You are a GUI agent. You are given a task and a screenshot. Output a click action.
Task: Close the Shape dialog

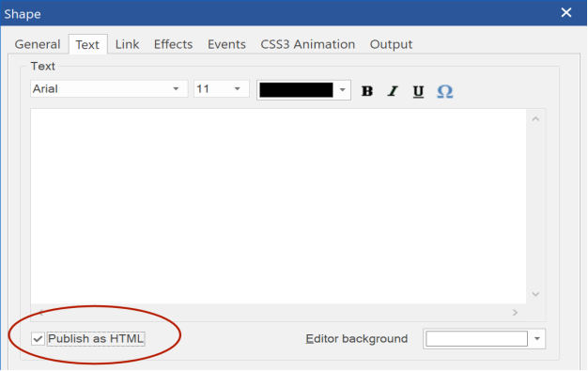(x=566, y=13)
